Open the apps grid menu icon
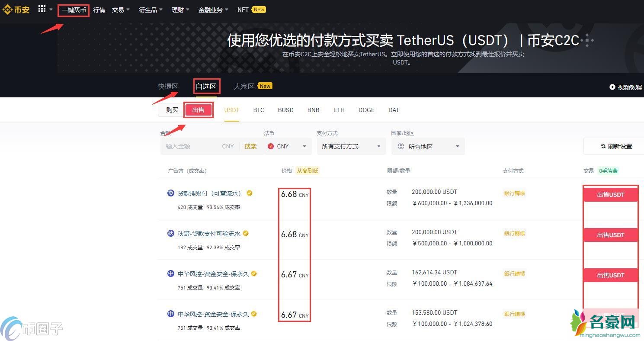 pyautogui.click(x=42, y=9)
